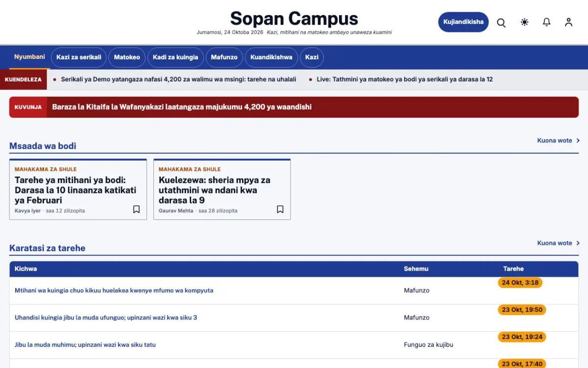Open notifications bell icon
Image resolution: width=588 pixels, height=368 pixels.
coord(547,22)
